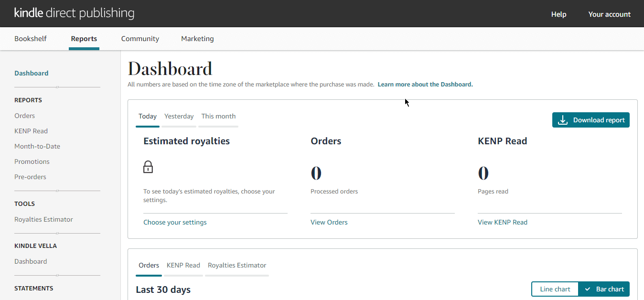
Task: Select Pre-orders in the Reports sidebar
Action: click(x=30, y=177)
